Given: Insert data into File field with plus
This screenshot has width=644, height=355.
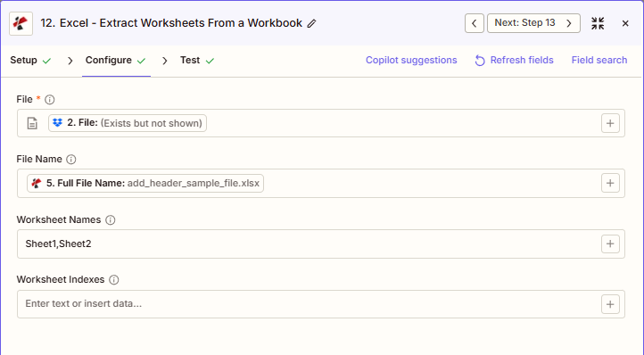Looking at the screenshot, I should point(610,123).
